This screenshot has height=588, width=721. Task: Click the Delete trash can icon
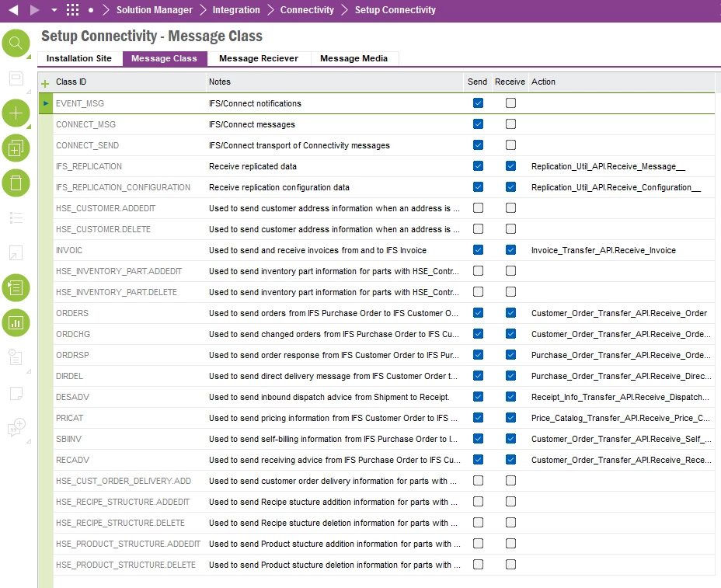tap(16, 183)
